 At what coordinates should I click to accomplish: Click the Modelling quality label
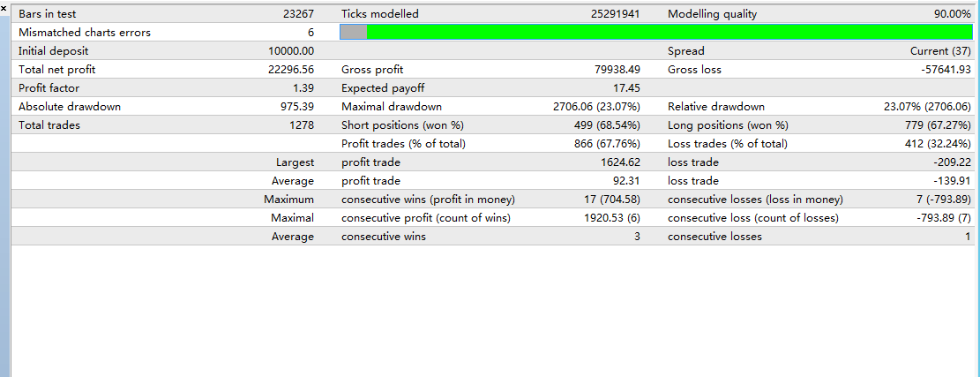click(712, 14)
